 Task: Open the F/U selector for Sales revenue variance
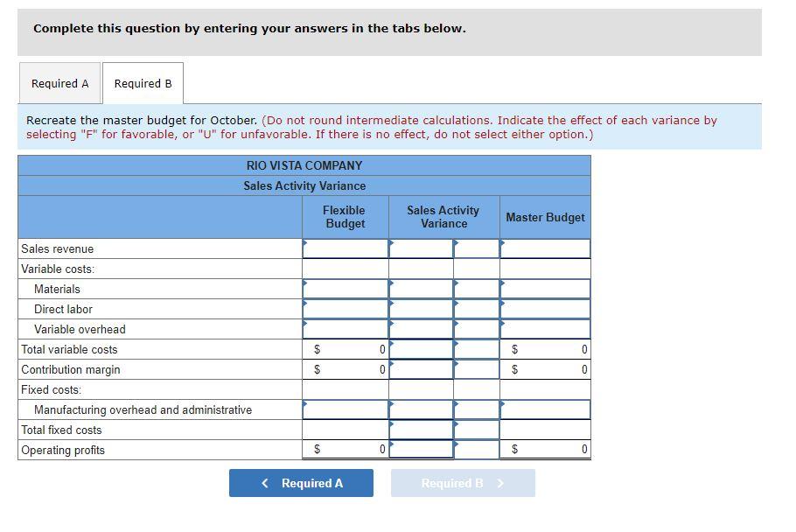476,248
